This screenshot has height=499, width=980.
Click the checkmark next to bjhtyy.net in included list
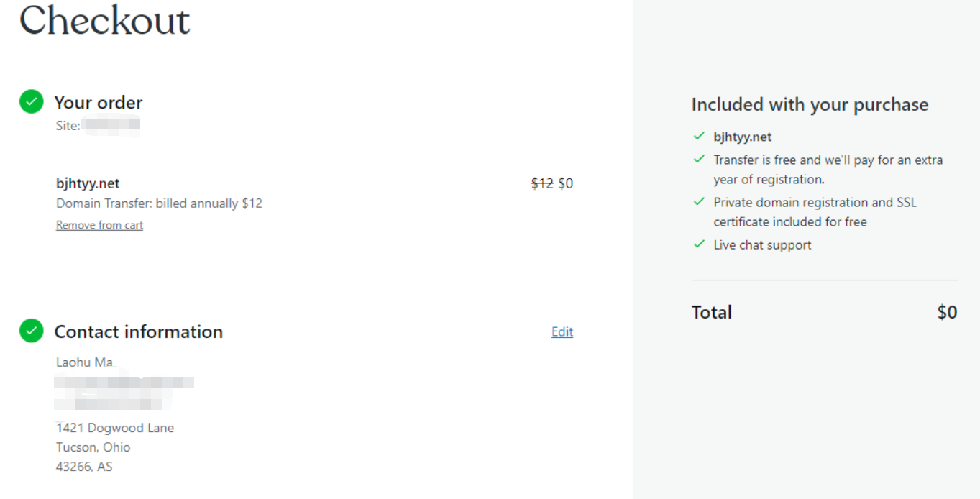pyautogui.click(x=699, y=136)
